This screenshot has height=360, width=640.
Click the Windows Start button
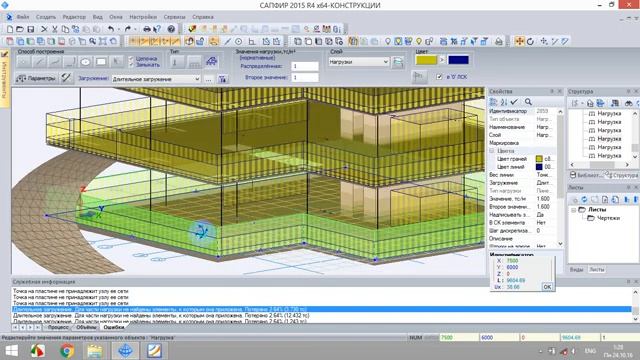(x=11, y=351)
